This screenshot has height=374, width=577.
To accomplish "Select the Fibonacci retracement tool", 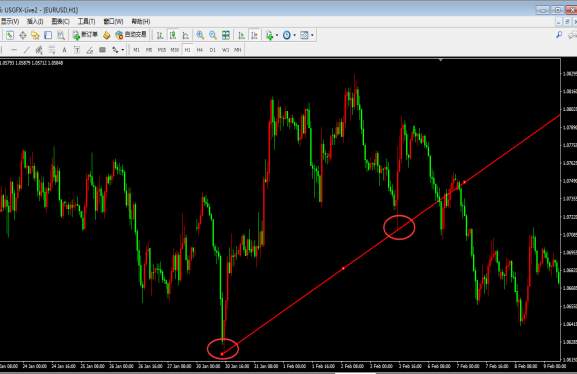I will (x=52, y=50).
